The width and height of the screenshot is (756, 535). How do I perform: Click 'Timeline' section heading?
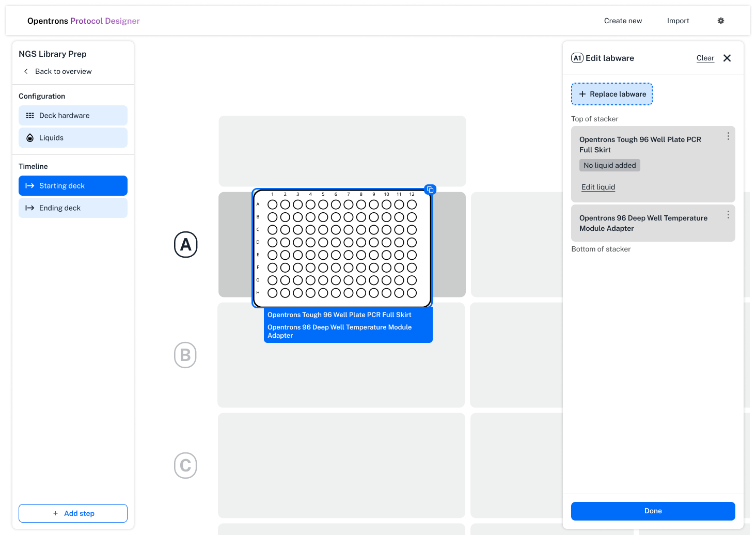click(x=33, y=166)
